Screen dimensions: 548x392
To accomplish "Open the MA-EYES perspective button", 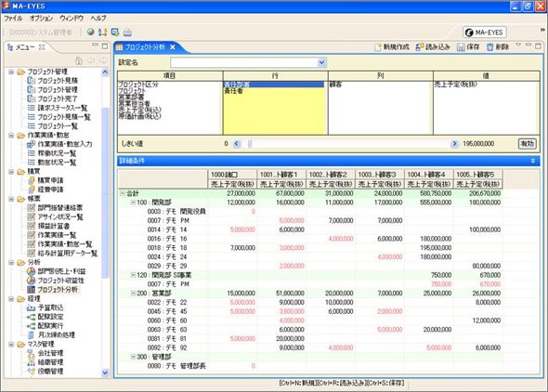I will 485,33.
